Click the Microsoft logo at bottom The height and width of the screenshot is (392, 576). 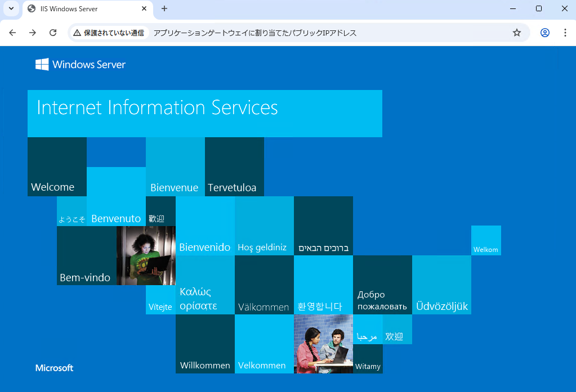[55, 368]
